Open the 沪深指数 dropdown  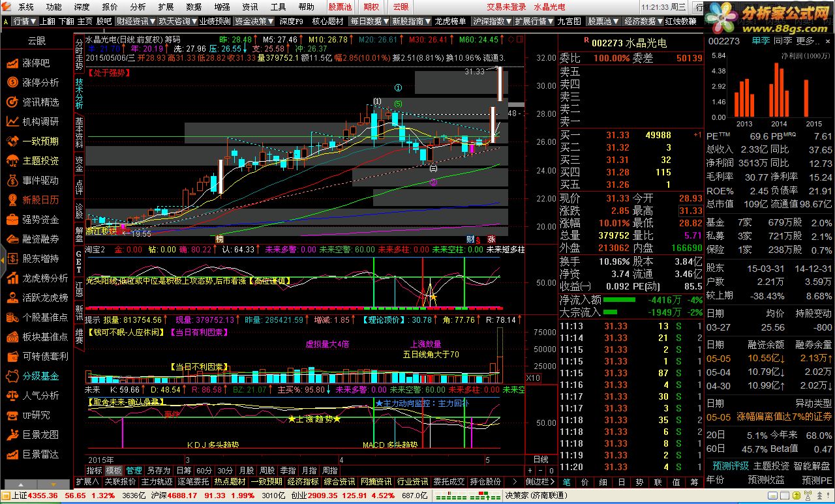tap(493, 21)
